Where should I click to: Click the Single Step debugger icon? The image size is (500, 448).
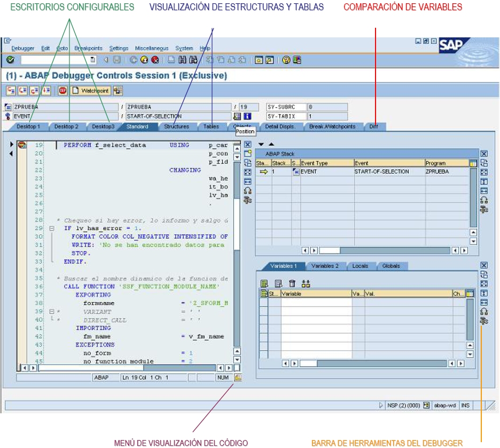pos(11,91)
